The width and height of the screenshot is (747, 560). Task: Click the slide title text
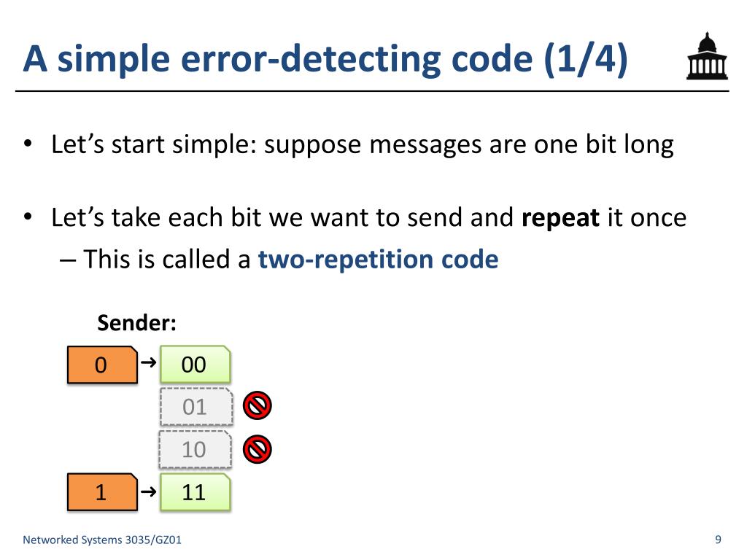coord(325,59)
